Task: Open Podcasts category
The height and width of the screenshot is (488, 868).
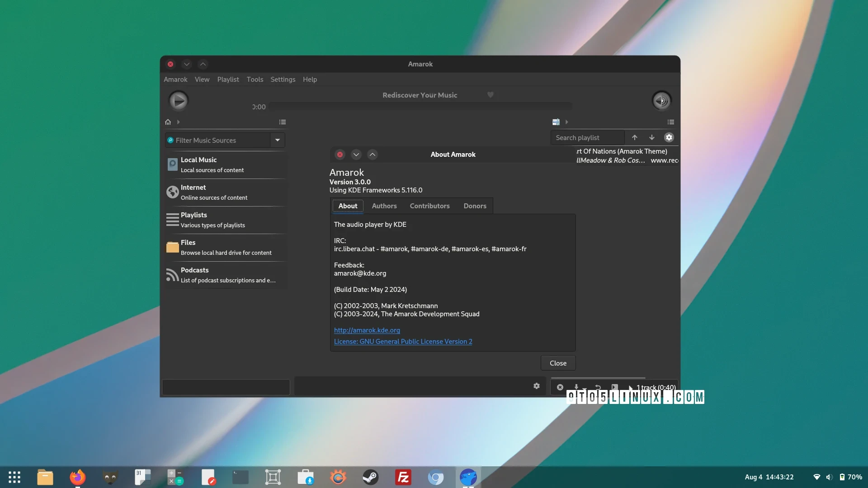Action: point(226,275)
